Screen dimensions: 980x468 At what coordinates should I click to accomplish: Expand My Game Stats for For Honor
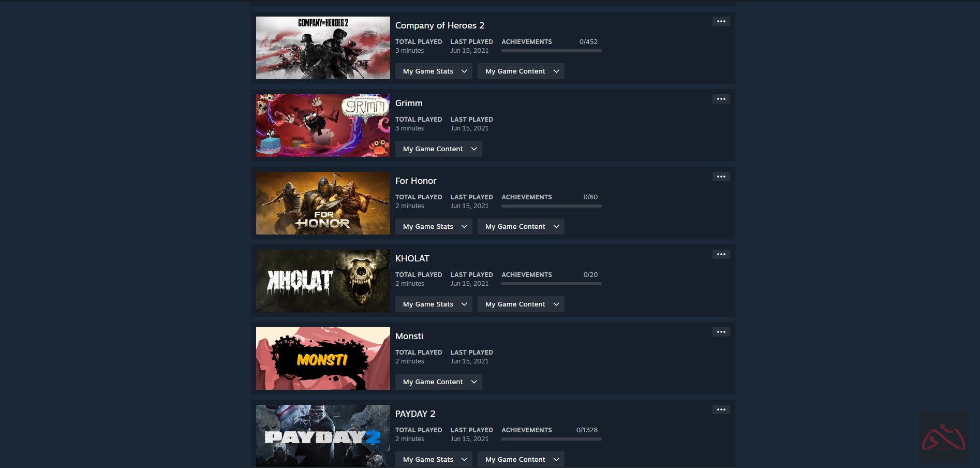tap(434, 227)
